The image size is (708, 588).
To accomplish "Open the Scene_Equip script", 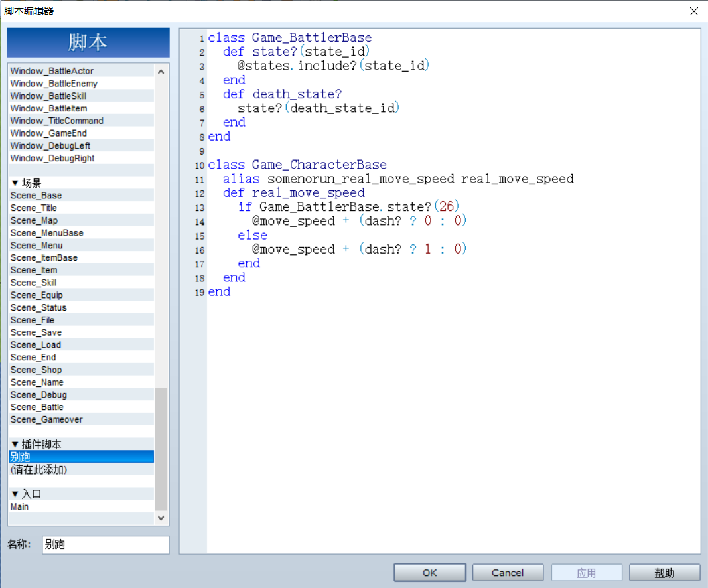I will pos(81,295).
